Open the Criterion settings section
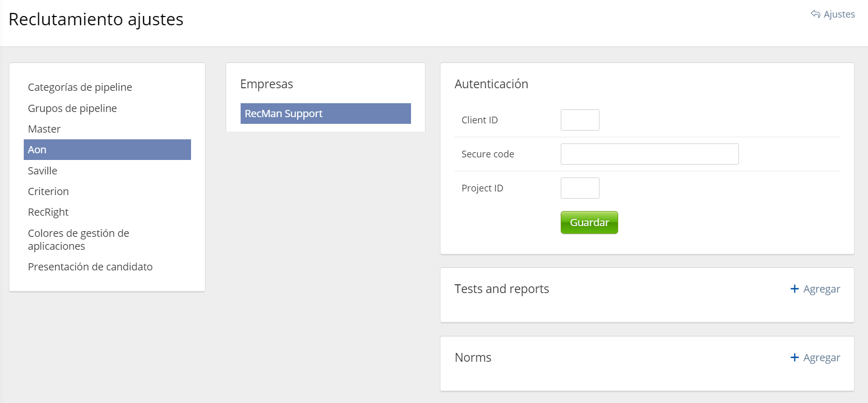868x403 pixels. [x=48, y=191]
